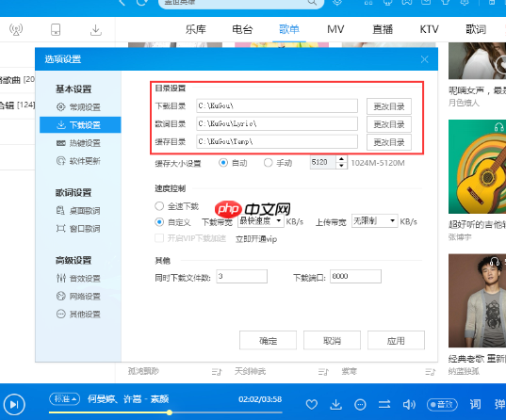Select the 全速下载 radio button

[x=159, y=206]
